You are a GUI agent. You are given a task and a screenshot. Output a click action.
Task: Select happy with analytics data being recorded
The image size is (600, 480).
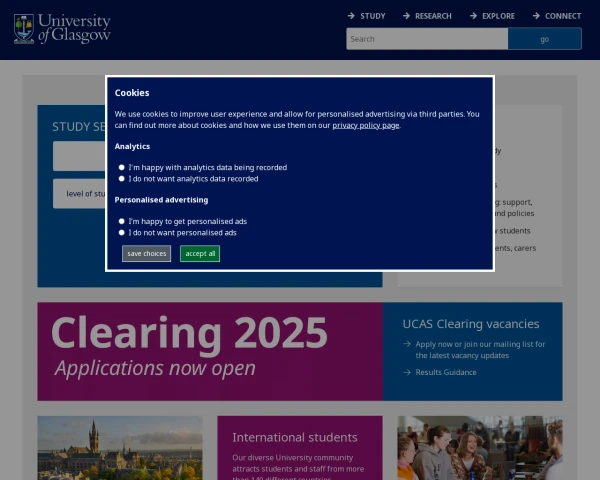[122, 167]
